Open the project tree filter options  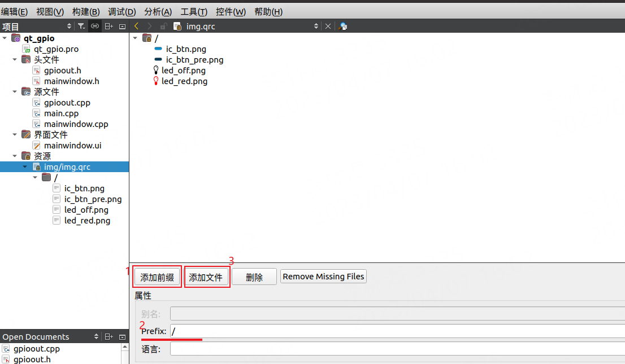click(x=81, y=27)
